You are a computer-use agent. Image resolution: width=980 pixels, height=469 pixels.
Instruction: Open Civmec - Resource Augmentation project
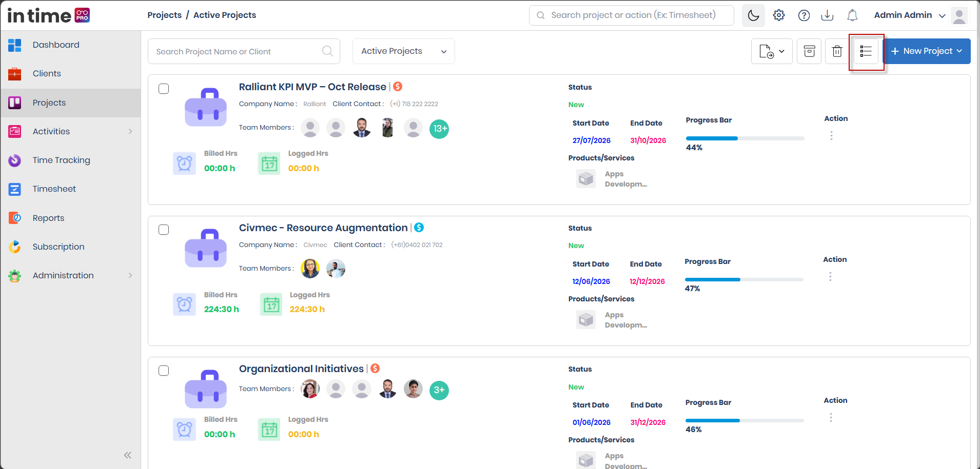click(323, 228)
